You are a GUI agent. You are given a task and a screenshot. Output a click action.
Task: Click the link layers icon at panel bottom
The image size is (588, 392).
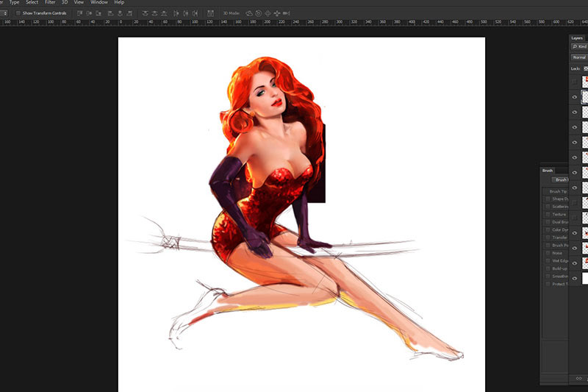pyautogui.click(x=578, y=379)
